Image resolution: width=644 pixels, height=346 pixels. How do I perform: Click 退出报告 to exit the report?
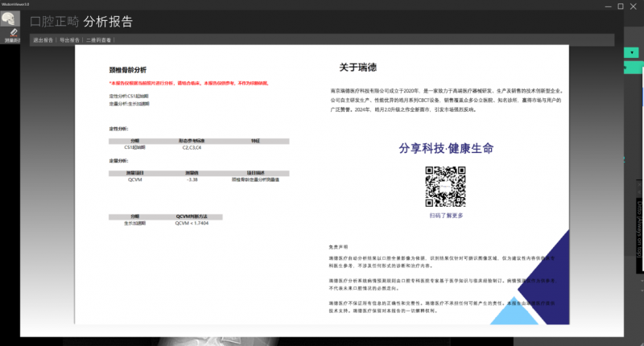[42, 39]
